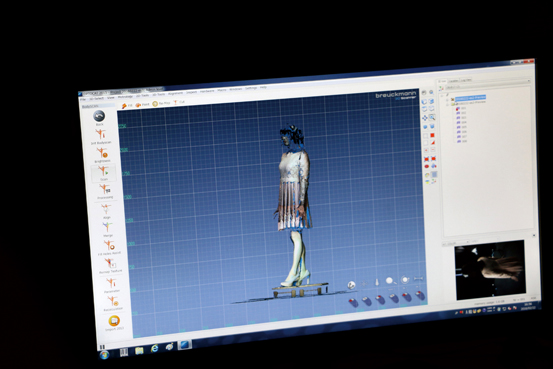Image resolution: width=553 pixels, height=369 pixels.
Task: Open the Fill Holes tool
Action: click(x=109, y=245)
